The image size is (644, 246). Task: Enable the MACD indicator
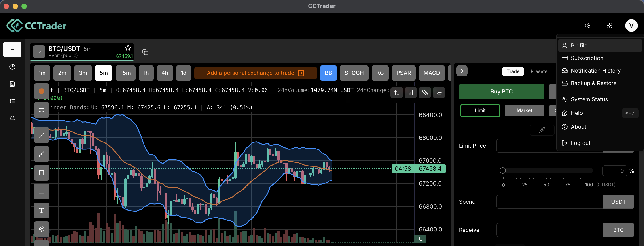pos(431,73)
